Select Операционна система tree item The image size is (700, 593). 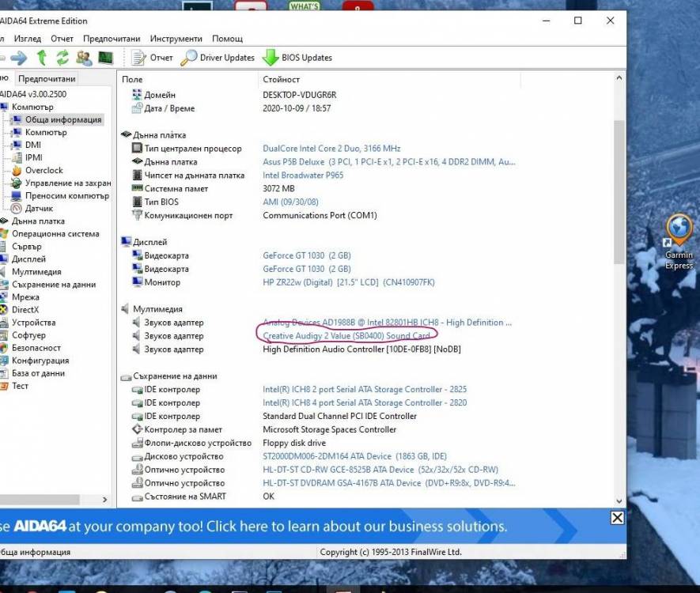click(x=55, y=234)
